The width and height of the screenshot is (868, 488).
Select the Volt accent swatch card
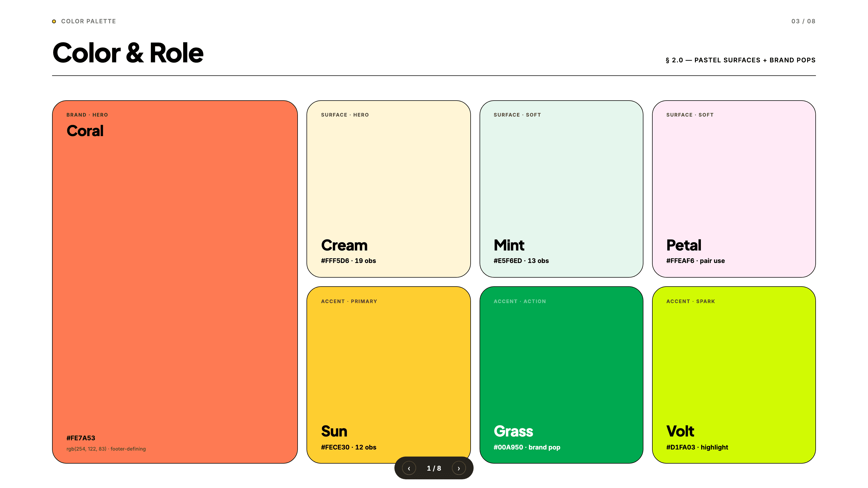click(x=734, y=375)
